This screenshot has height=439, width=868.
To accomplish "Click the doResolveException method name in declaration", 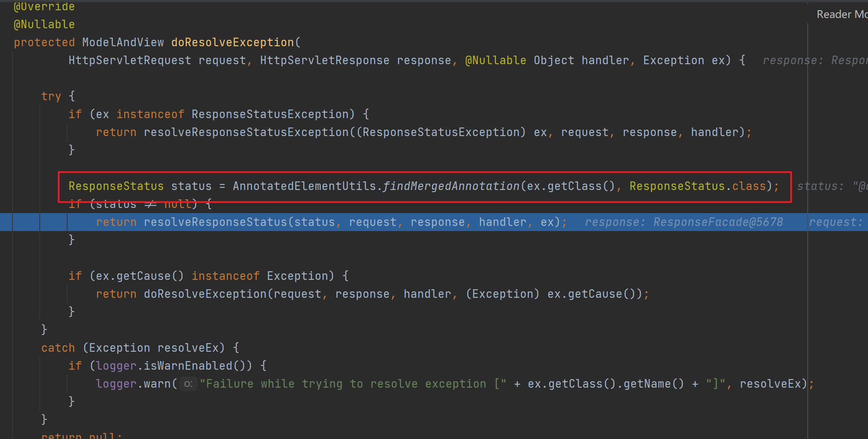I will [232, 42].
